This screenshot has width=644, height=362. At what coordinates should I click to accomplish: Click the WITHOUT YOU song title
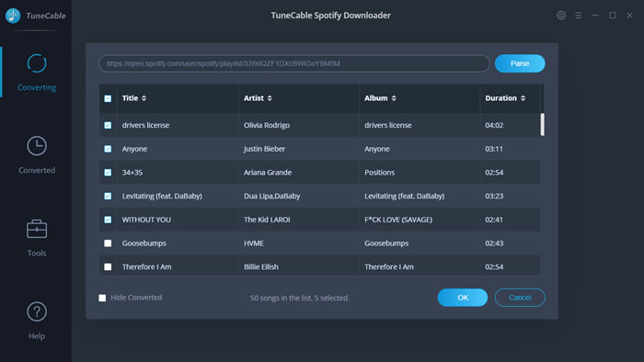[x=146, y=220]
